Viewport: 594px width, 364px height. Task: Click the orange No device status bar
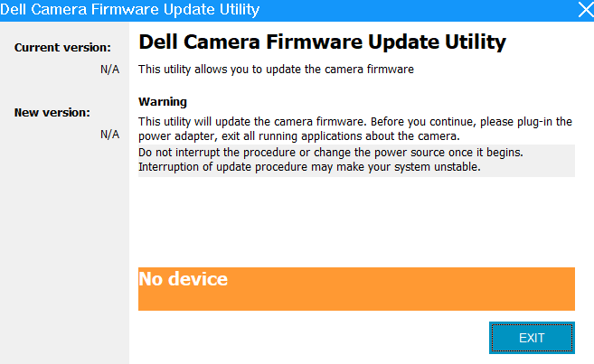click(x=356, y=289)
